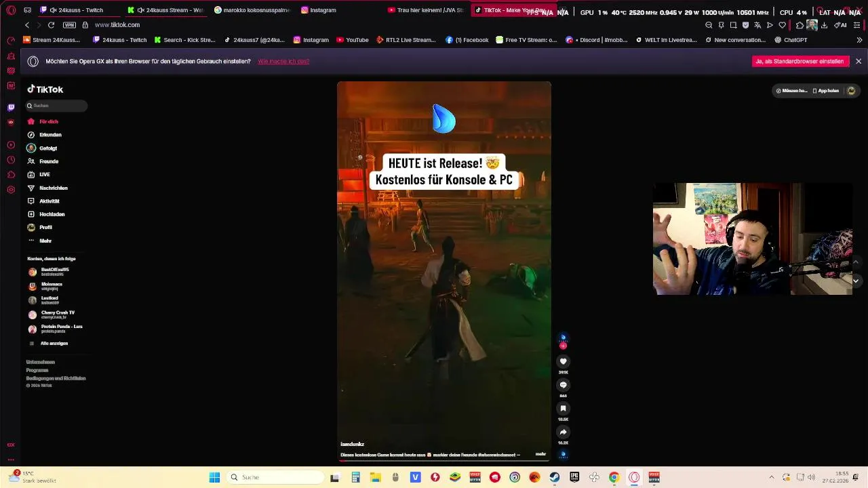The height and width of the screenshot is (488, 868).
Task: Click App holen button
Action: (x=826, y=90)
